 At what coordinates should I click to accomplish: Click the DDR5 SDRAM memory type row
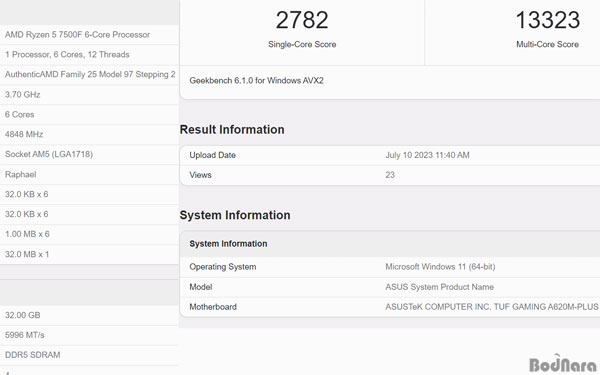[x=89, y=355]
